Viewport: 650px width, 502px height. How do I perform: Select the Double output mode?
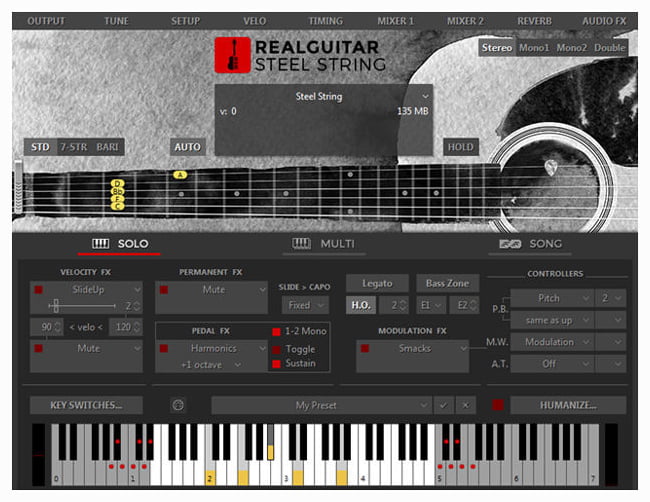point(609,48)
